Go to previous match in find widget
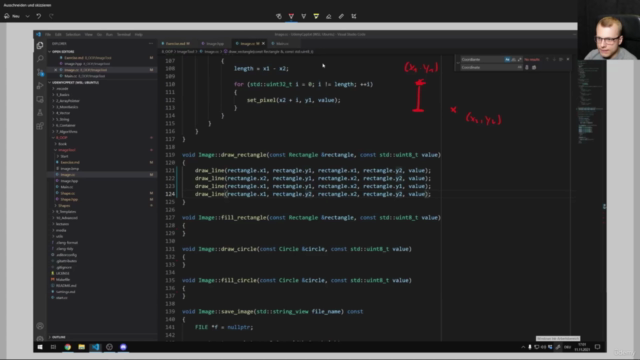Image resolution: width=640 pixels, height=360 pixels. pyautogui.click(x=547, y=60)
